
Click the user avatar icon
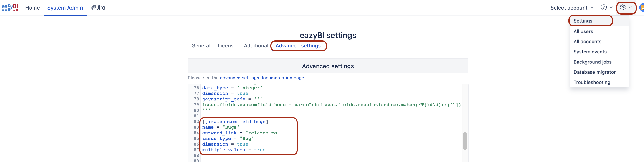pyautogui.click(x=642, y=8)
